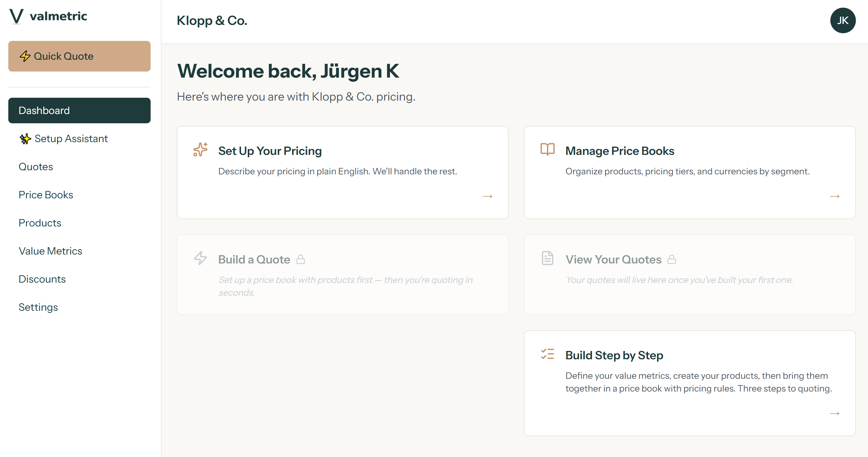Select Discounts in the sidebar
This screenshot has width=868, height=457.
[42, 279]
